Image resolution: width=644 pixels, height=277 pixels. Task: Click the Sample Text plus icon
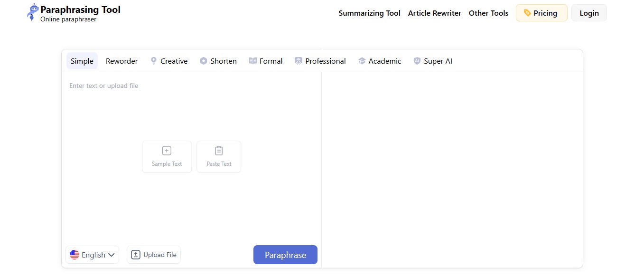point(167,151)
